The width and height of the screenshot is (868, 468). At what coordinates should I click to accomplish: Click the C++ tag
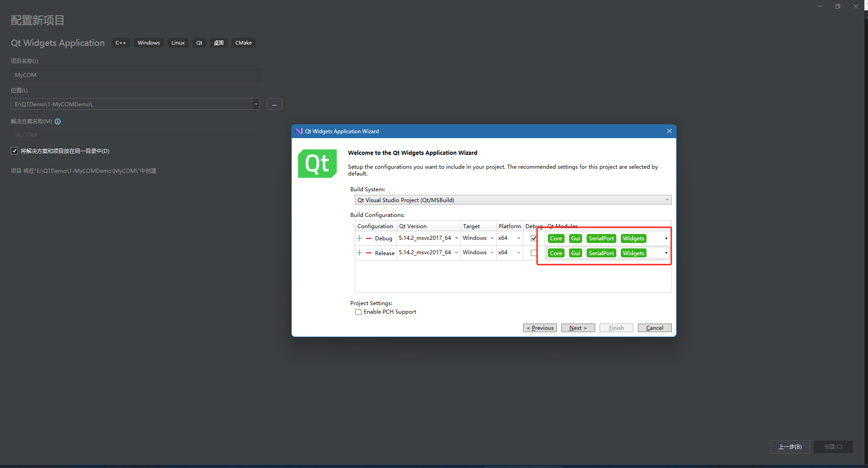(x=121, y=43)
